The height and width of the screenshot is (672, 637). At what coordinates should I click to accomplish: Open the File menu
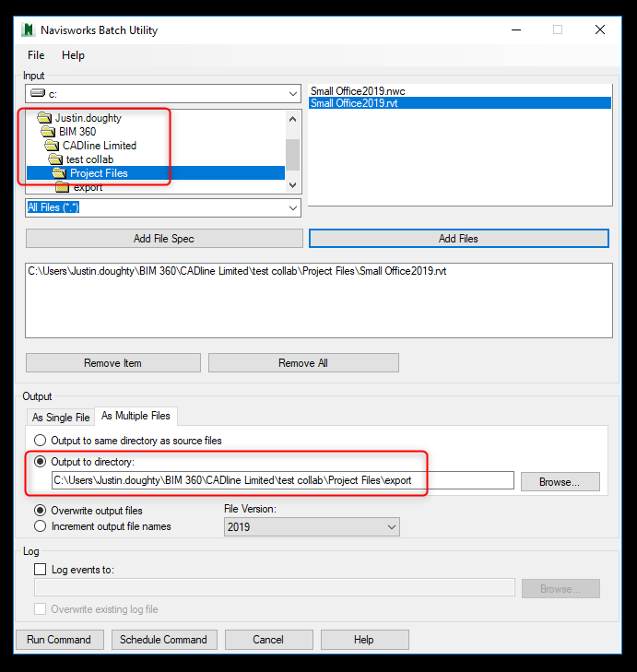click(36, 55)
